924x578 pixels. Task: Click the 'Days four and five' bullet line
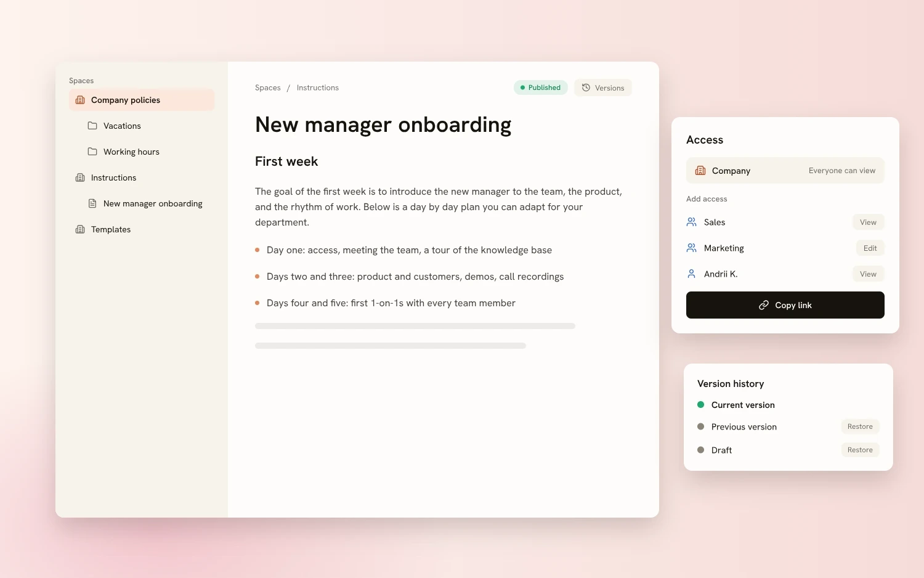coord(391,303)
